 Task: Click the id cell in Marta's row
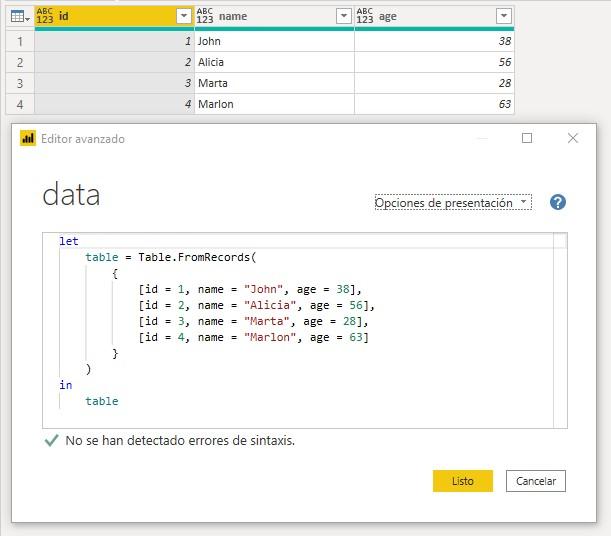click(x=115, y=83)
